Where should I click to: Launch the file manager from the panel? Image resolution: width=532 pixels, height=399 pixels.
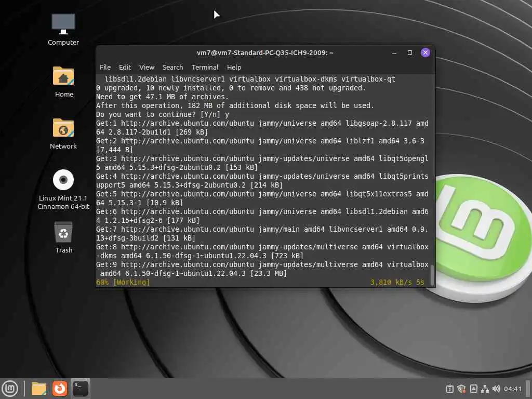click(39, 389)
